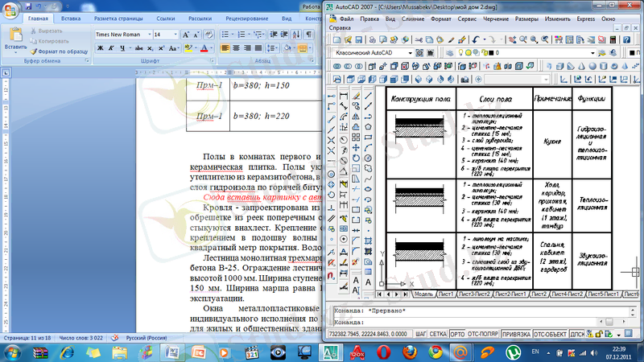
Task: Click the Paste (Вставить) icon in Word
Action: [14, 37]
